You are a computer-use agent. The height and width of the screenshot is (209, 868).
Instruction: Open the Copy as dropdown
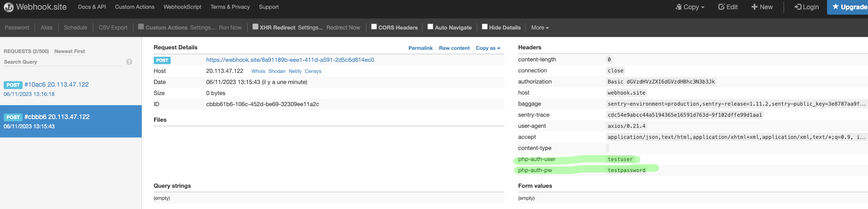click(488, 48)
